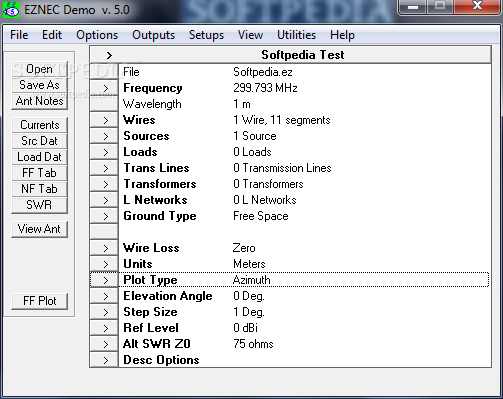Open the FF Tab table
Screen dimensions: 503x399
(x=39, y=173)
